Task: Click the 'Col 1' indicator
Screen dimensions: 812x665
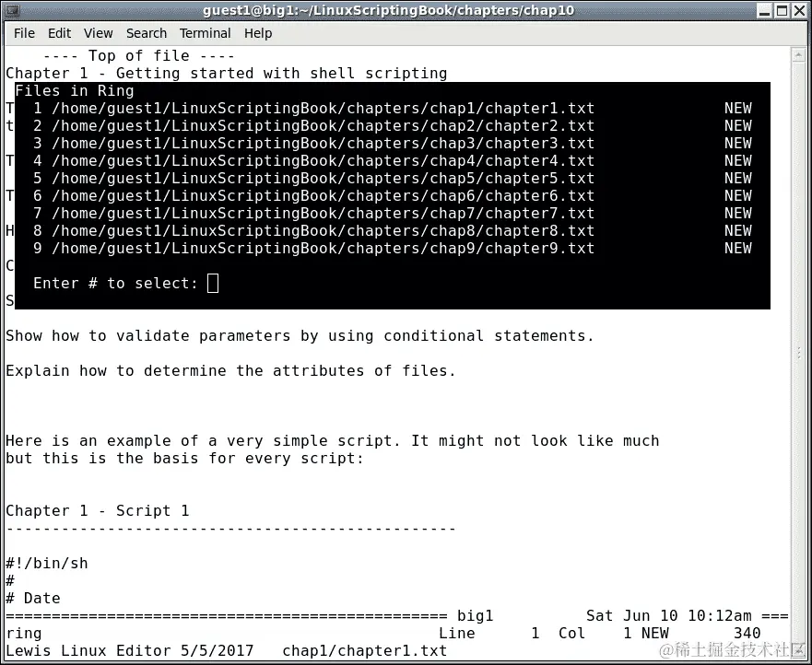Action: (595, 634)
